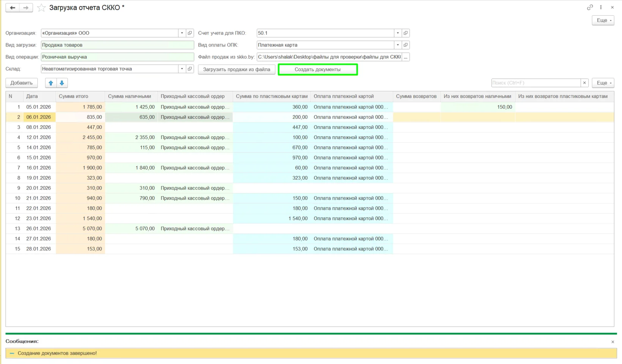The height and width of the screenshot is (364, 622).
Task: Open the three-dot menu in title bar
Action: (601, 7)
